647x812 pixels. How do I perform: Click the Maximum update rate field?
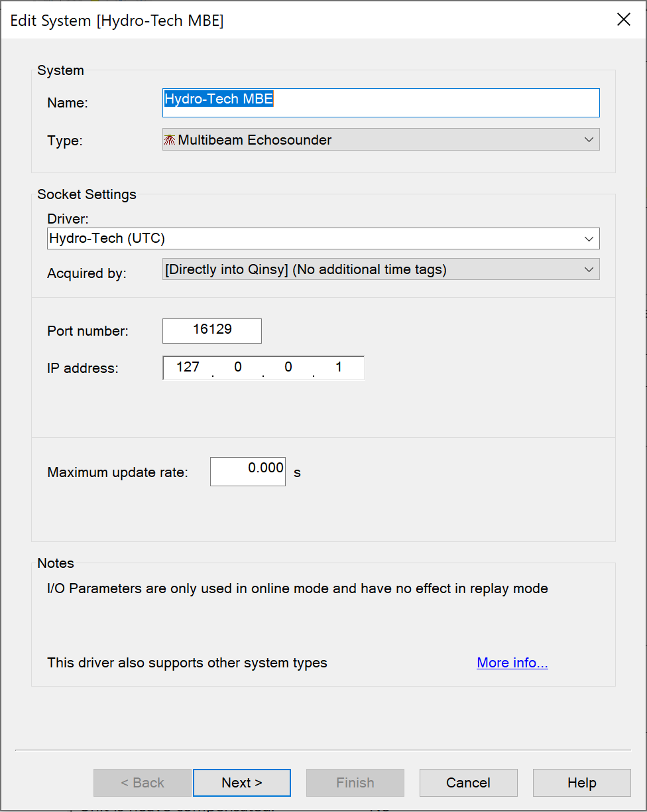(x=248, y=472)
